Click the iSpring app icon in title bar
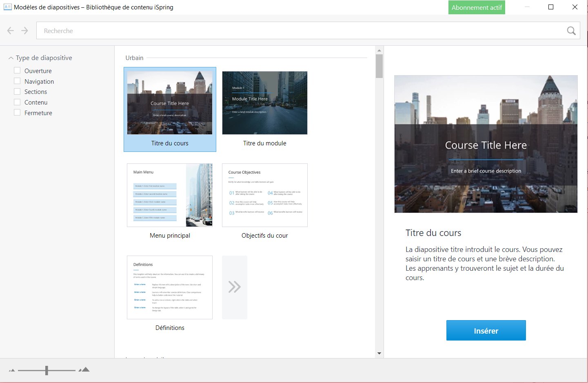The width and height of the screenshot is (588, 383). click(x=7, y=7)
